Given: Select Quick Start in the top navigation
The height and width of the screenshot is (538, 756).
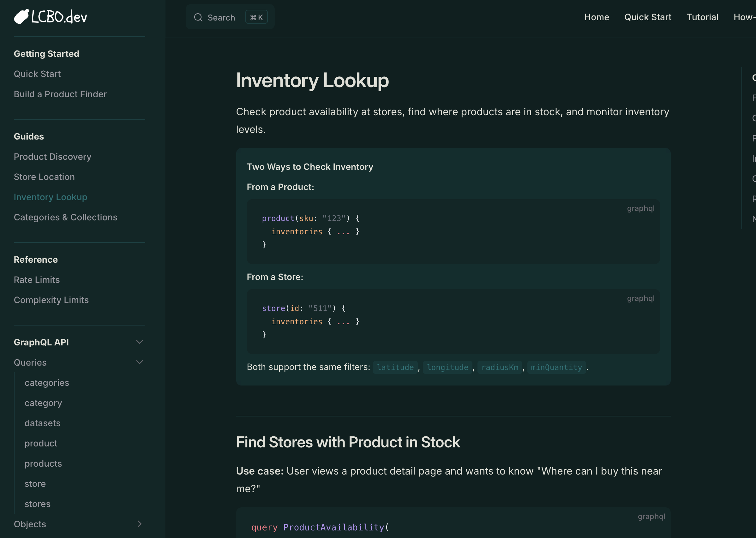Looking at the screenshot, I should (648, 17).
